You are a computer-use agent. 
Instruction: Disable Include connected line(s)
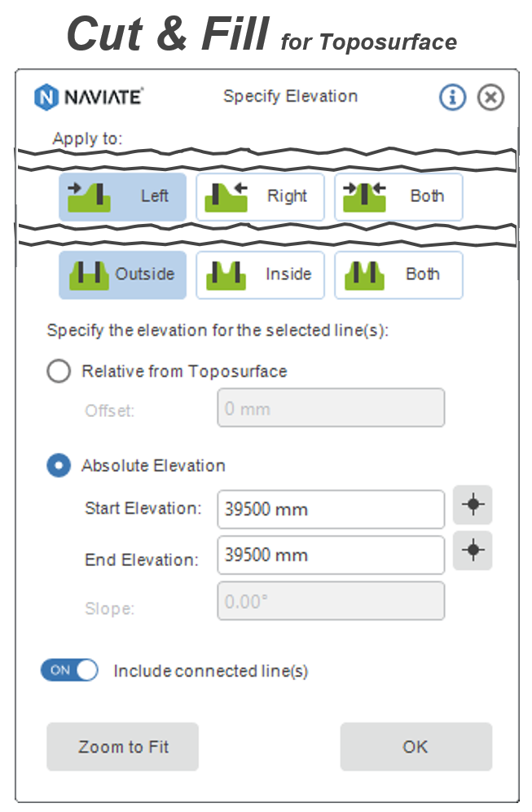tap(69, 670)
